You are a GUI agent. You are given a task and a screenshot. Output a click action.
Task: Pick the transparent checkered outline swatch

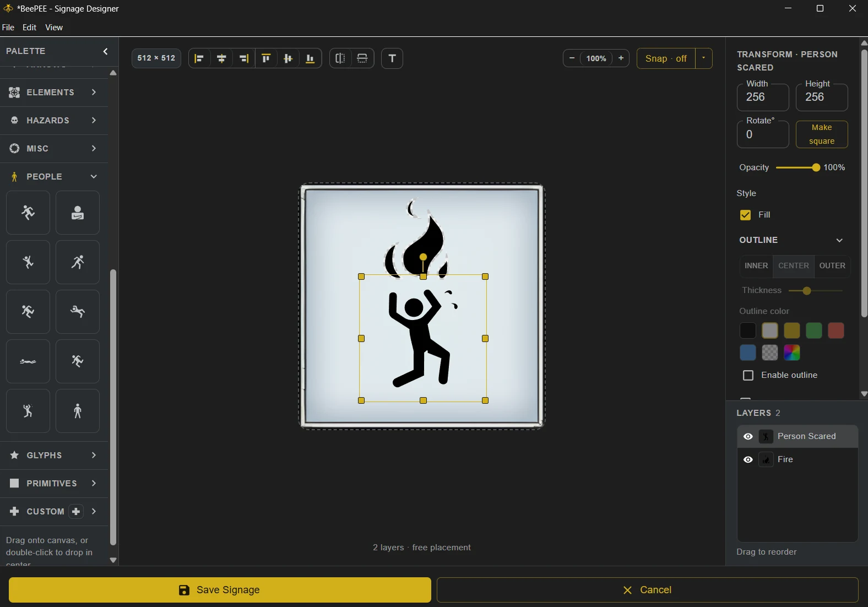tap(769, 353)
